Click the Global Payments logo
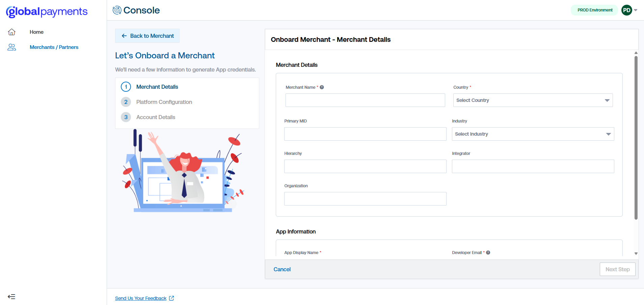644x305 pixels. (47, 11)
